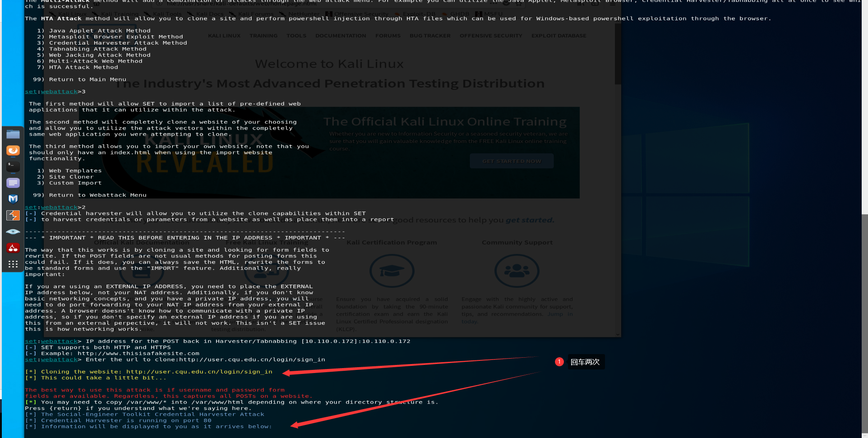The height and width of the screenshot is (438, 868).
Task: Click 'Community Support' heading
Action: coord(517,243)
